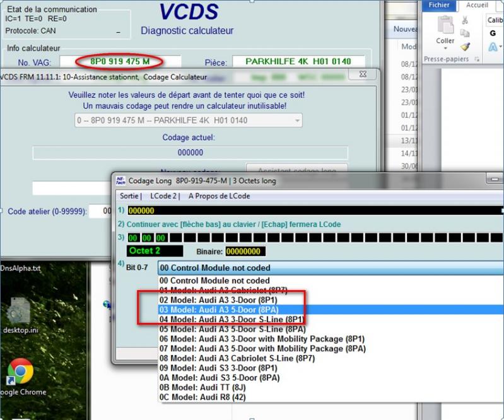Click the second green 00 octet cell
The width and height of the screenshot is (504, 420).
point(147,238)
